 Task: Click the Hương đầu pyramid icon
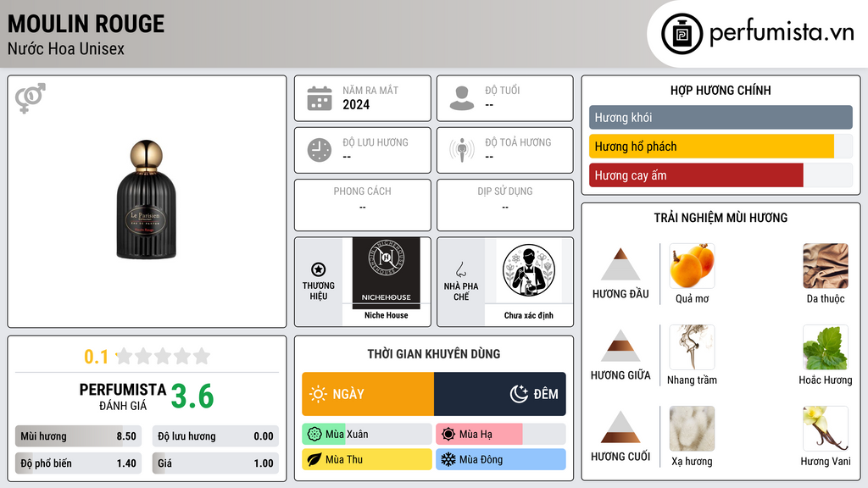click(620, 264)
